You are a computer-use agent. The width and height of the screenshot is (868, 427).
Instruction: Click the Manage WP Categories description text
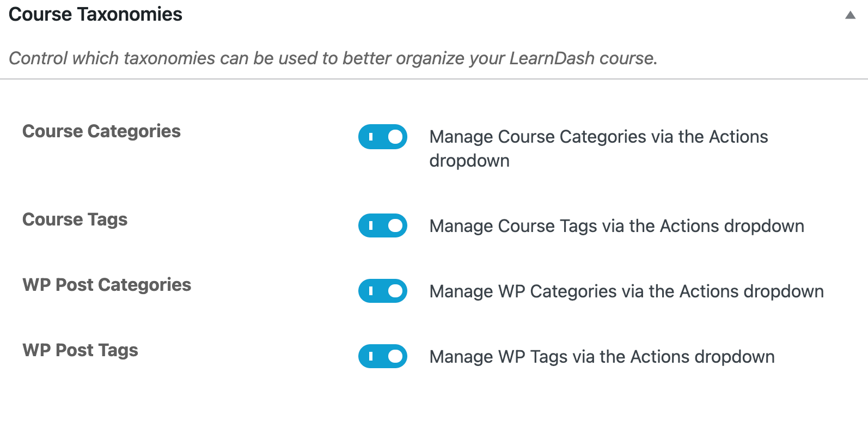click(x=626, y=291)
